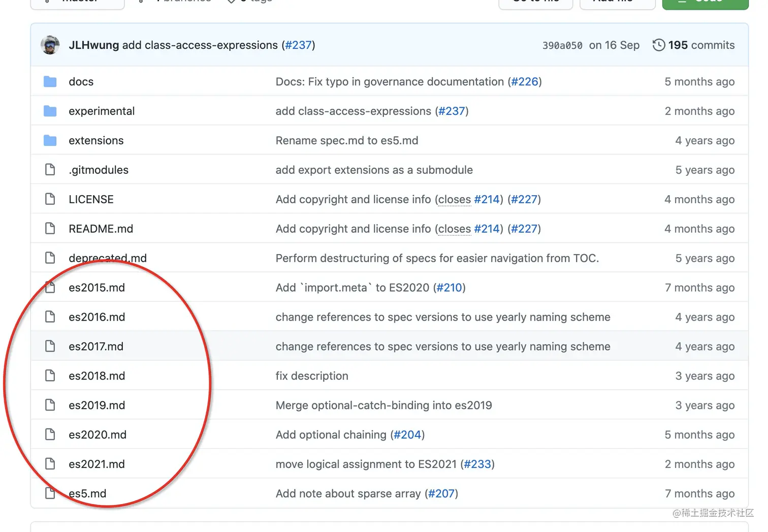Viewport: 768px width, 532px height.
Task: Click the file icon beside README.md
Action: 50,228
